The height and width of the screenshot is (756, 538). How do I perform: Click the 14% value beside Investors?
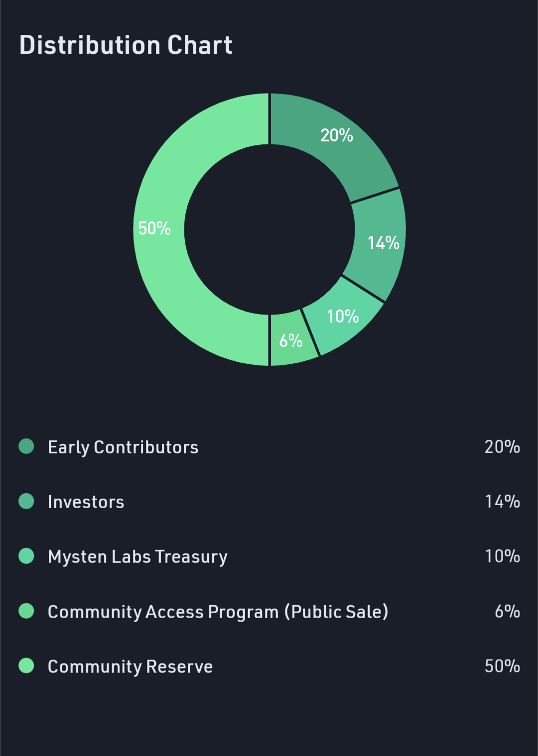pyautogui.click(x=502, y=502)
